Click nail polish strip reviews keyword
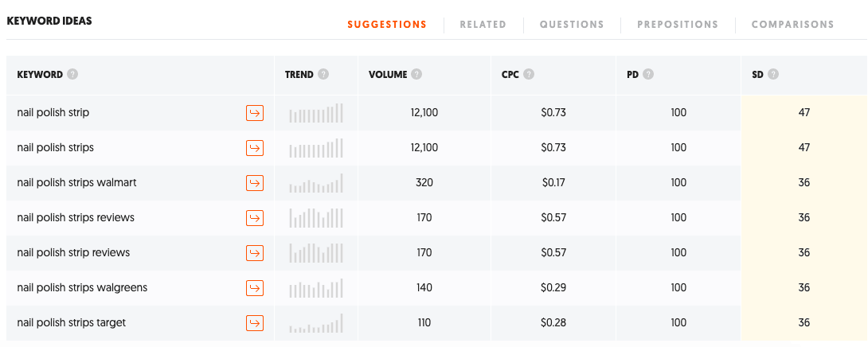Screen dimensions: 868x347 (73, 252)
